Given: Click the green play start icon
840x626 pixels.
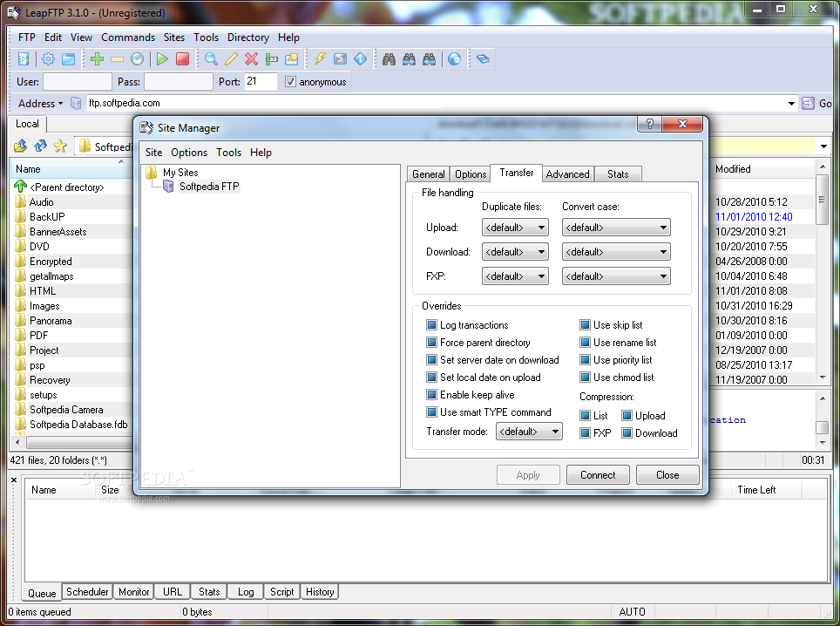Looking at the screenshot, I should tap(162, 59).
